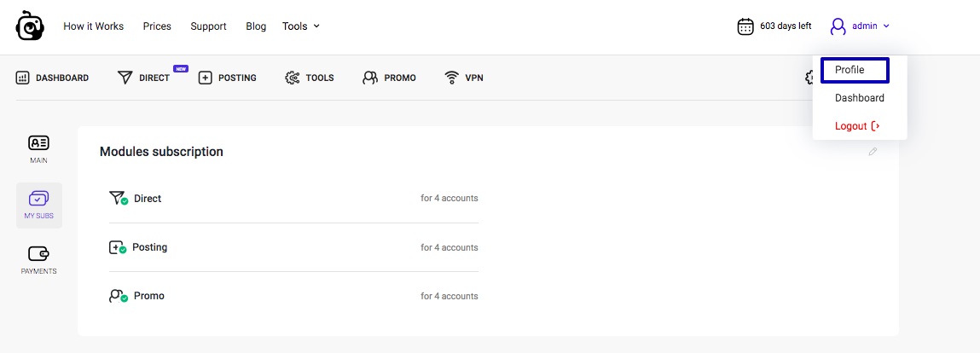Viewport: 980px width, 353px height.
Task: Open the Main sidebar section
Action: point(39,148)
